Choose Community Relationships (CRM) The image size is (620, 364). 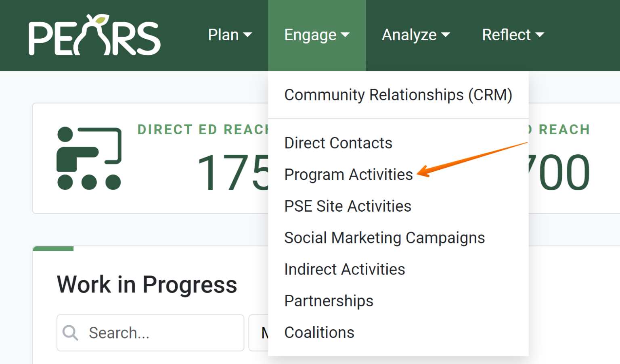398,95
